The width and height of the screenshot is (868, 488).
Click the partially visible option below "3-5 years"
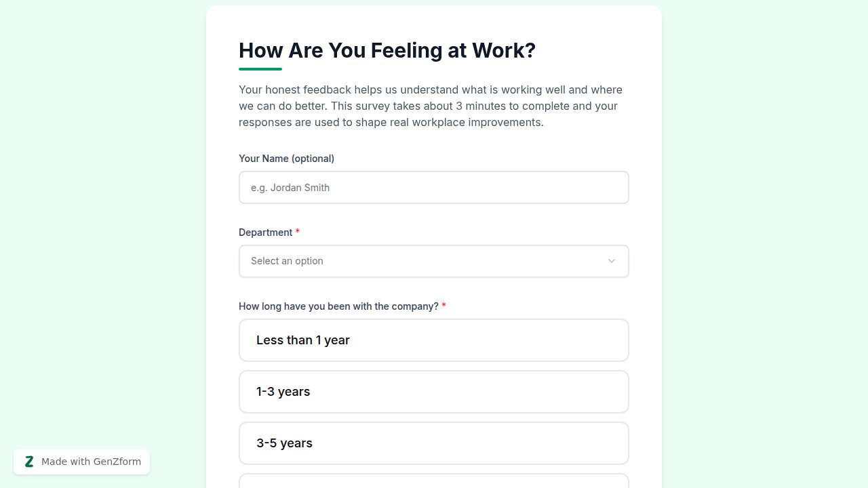(x=434, y=482)
